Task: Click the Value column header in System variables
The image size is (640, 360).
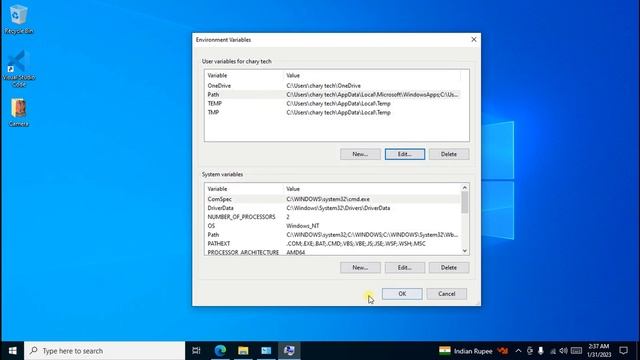Action: (x=372, y=189)
